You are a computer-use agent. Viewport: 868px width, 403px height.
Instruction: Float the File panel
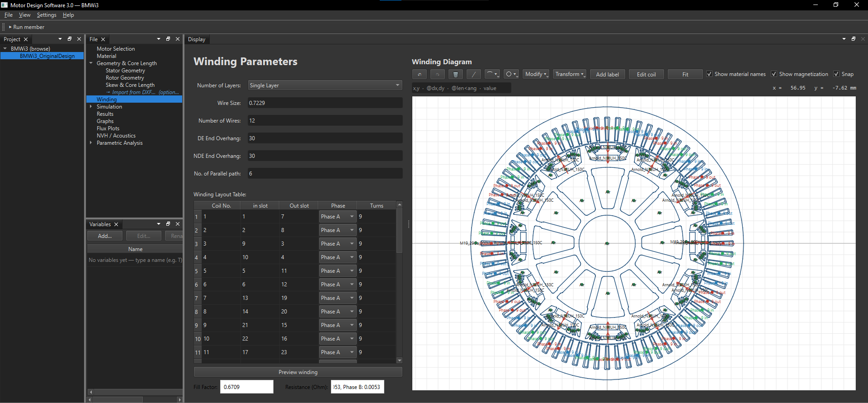click(x=168, y=39)
